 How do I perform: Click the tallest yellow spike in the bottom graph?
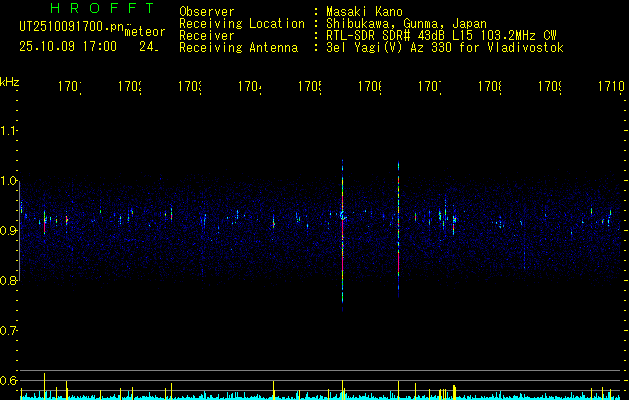[45, 386]
